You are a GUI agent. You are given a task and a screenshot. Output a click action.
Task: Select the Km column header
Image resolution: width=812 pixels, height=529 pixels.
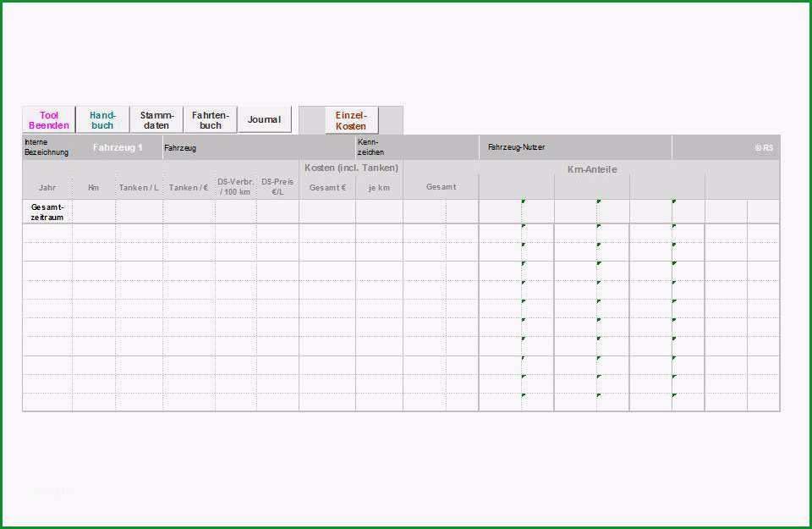pyautogui.click(x=94, y=188)
